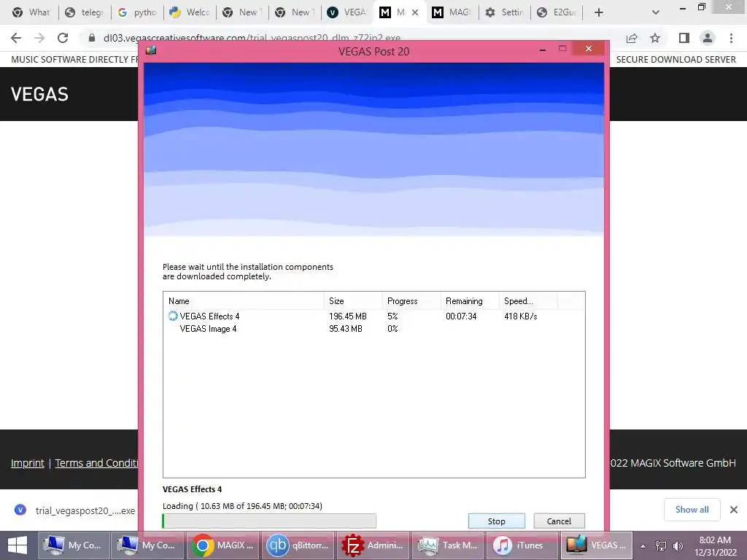The width and height of the screenshot is (747, 560).
Task: Open a new Chrome tab
Action: [599, 12]
